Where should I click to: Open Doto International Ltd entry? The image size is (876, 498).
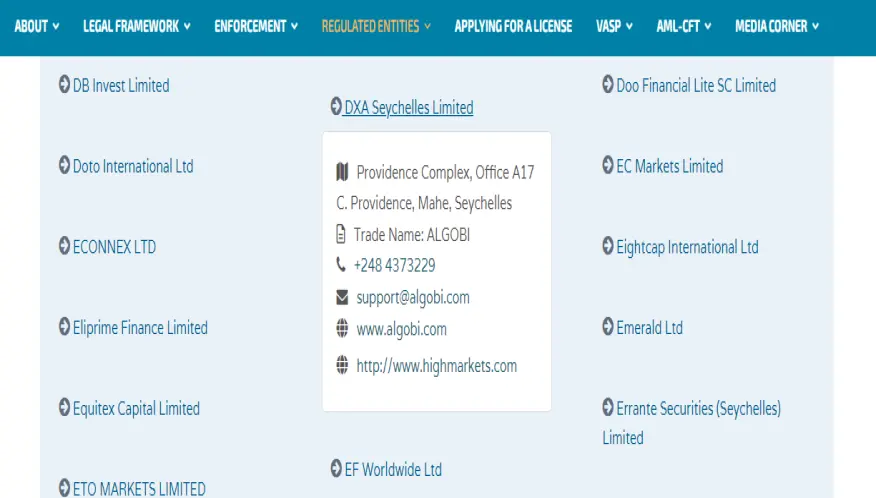click(133, 166)
